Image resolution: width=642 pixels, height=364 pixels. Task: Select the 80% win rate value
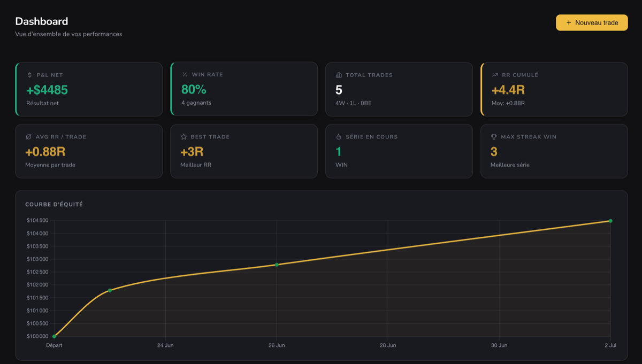point(194,89)
